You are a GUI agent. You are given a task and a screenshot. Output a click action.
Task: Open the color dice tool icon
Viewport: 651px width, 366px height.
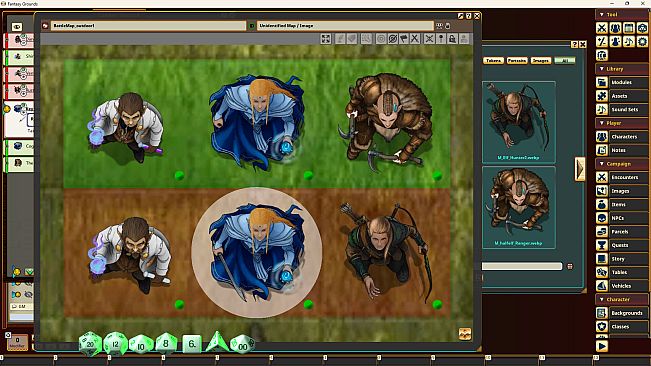(642, 28)
